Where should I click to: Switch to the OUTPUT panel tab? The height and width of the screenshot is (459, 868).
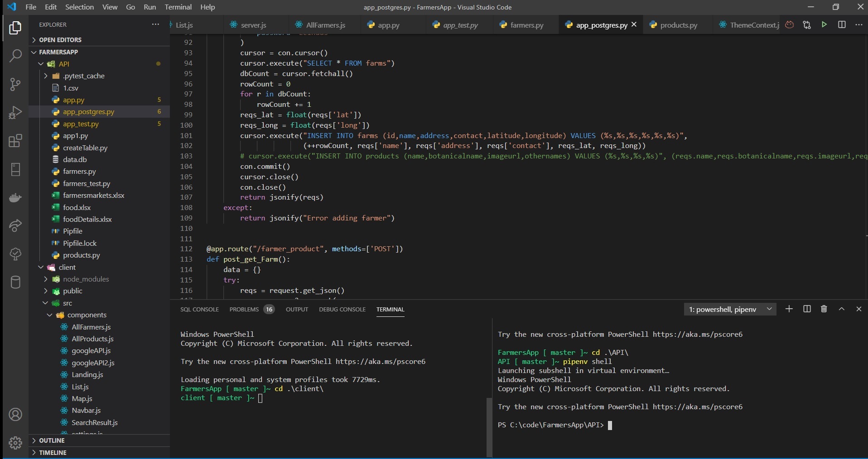[x=297, y=309]
